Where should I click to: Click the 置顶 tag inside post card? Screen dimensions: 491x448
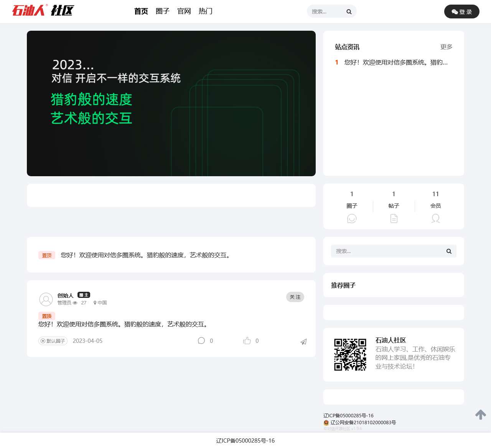pos(47,316)
